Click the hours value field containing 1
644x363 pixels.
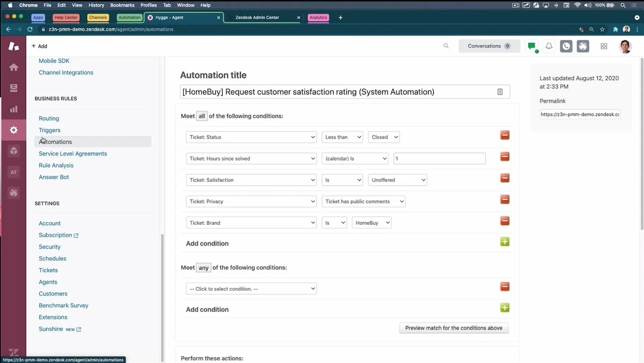439,159
